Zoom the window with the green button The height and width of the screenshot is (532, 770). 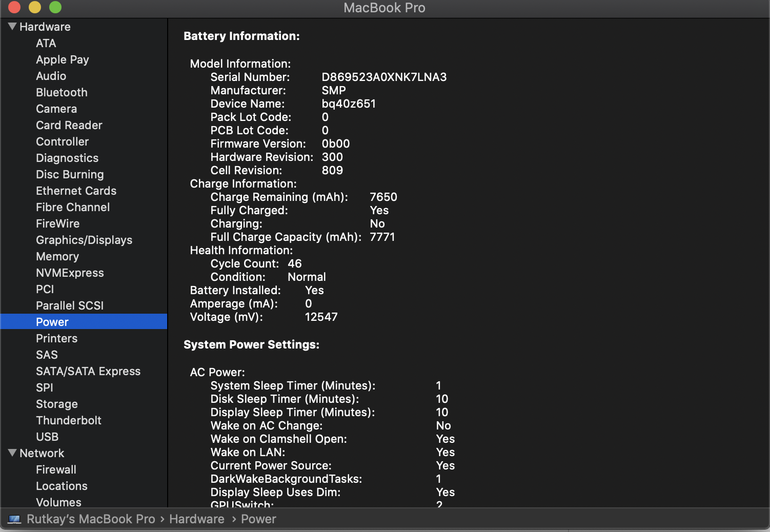point(55,7)
